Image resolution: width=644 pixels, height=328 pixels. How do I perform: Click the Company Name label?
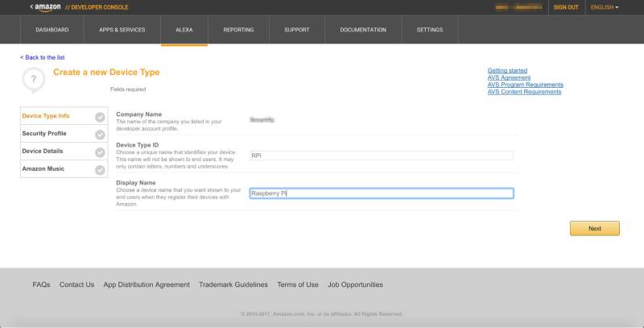[x=138, y=114]
